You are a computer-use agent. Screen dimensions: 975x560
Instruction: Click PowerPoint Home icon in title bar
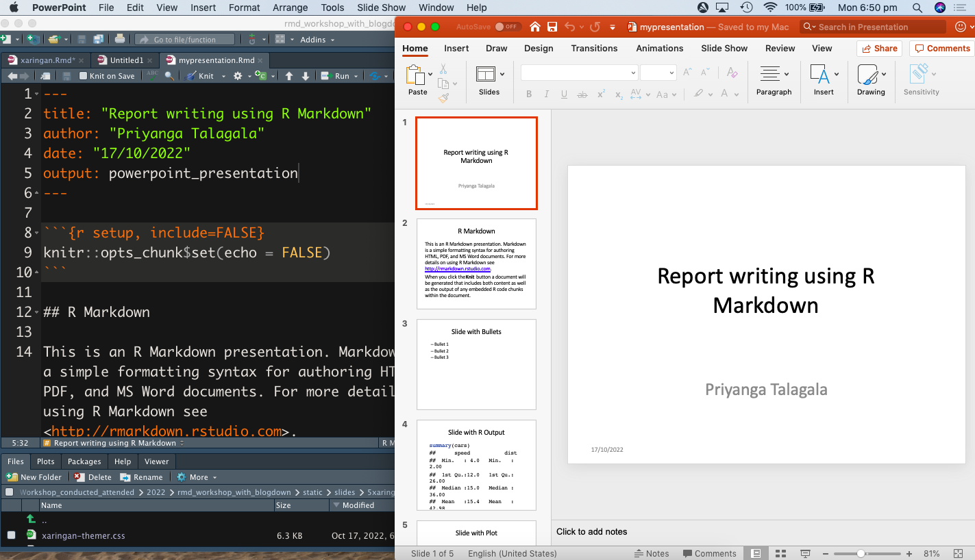click(534, 27)
